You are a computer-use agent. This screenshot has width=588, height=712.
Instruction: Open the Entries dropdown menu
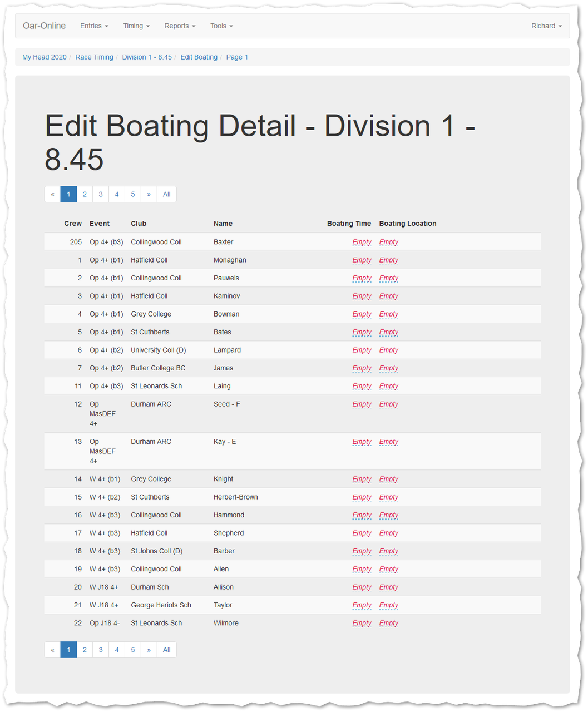pyautogui.click(x=94, y=26)
